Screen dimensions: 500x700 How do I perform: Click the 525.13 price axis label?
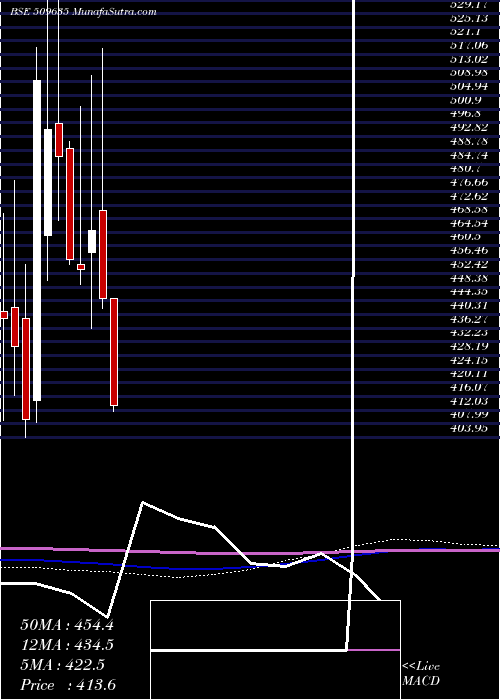coord(468,18)
